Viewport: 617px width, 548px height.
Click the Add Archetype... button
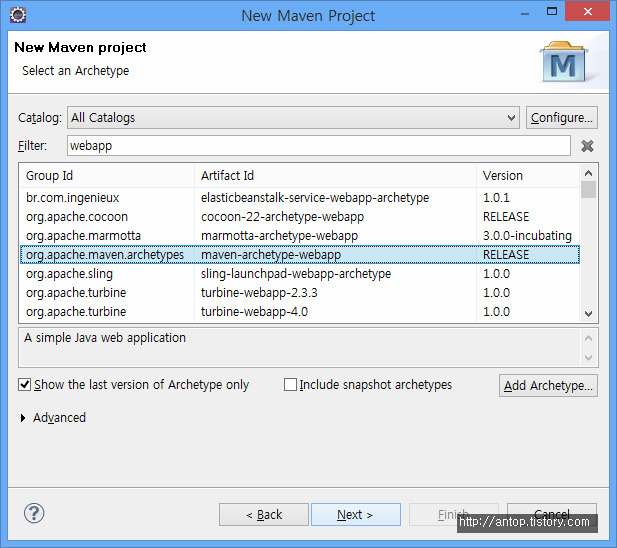click(x=548, y=386)
